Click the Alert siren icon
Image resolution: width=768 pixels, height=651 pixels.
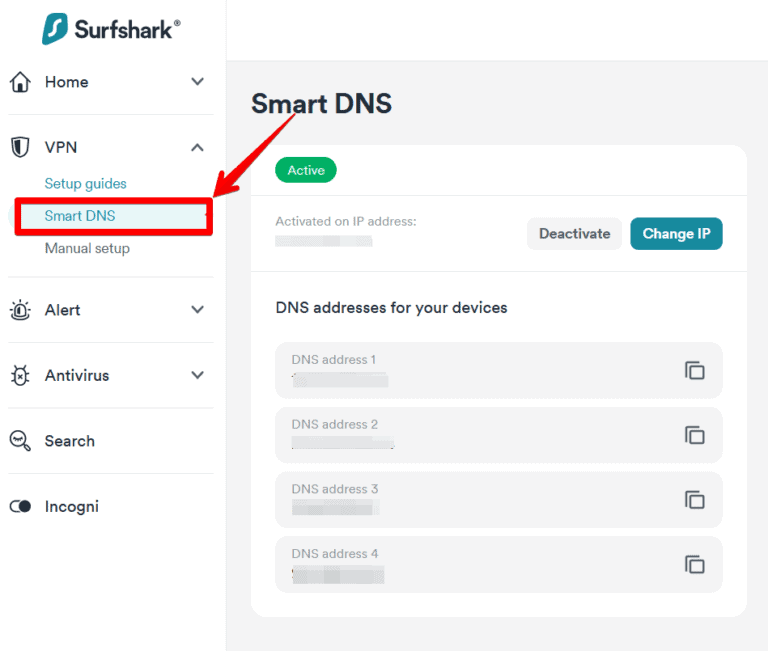click(x=20, y=310)
